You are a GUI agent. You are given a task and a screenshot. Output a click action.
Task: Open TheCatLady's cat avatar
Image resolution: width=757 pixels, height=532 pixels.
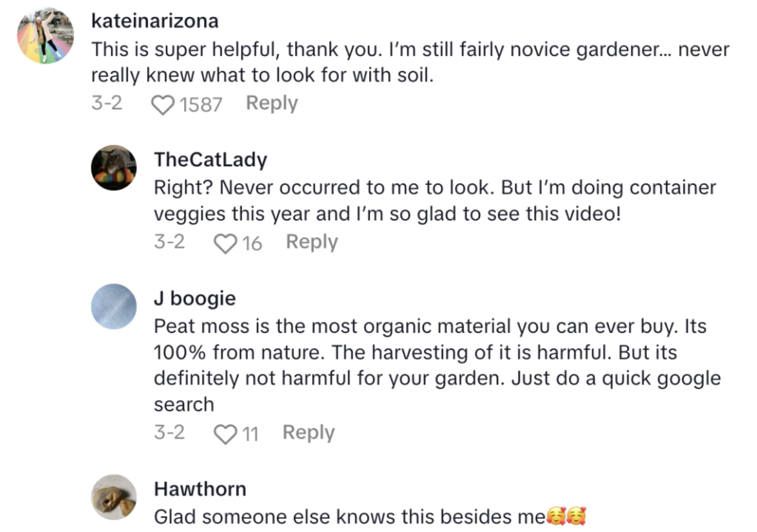pos(114,168)
